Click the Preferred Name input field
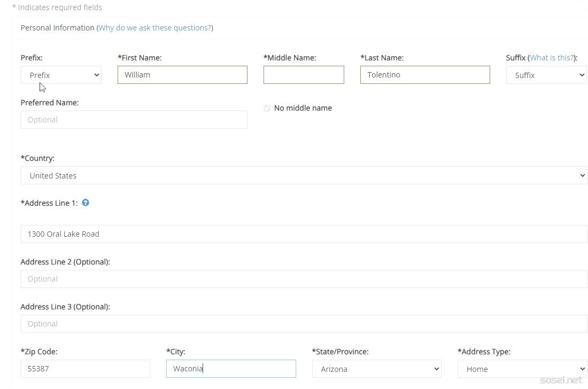The image size is (588, 389). click(134, 120)
